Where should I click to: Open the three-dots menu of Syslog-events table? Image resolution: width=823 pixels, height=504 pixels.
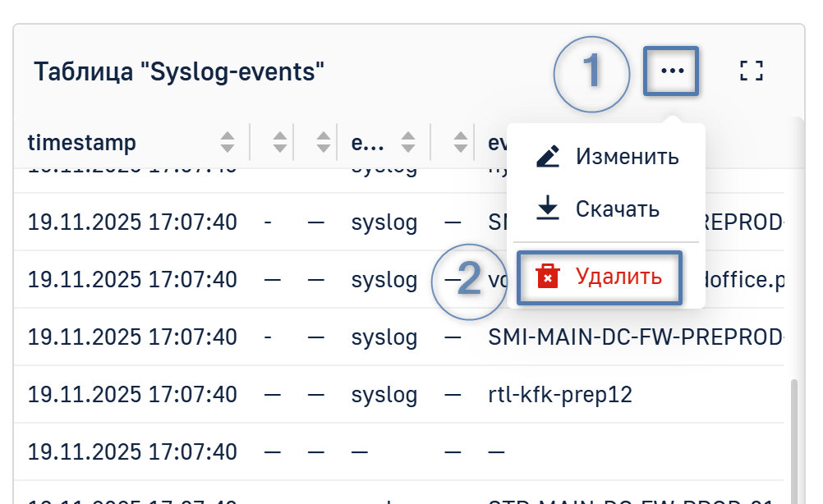[x=671, y=71]
